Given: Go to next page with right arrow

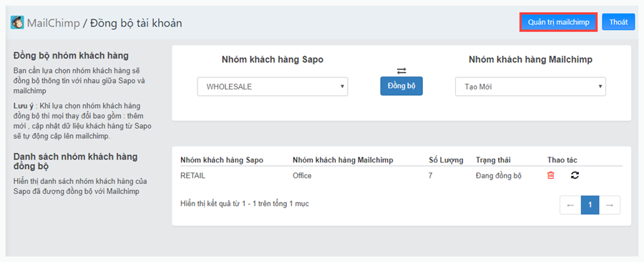Looking at the screenshot, I should click(610, 205).
